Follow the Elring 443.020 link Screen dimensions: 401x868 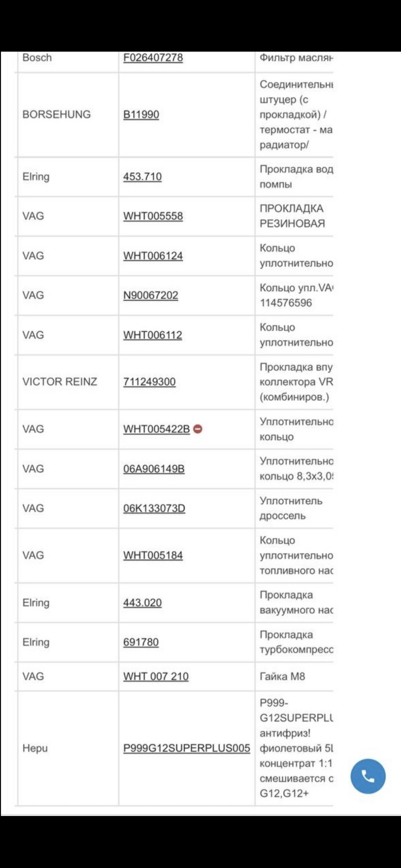[142, 603]
